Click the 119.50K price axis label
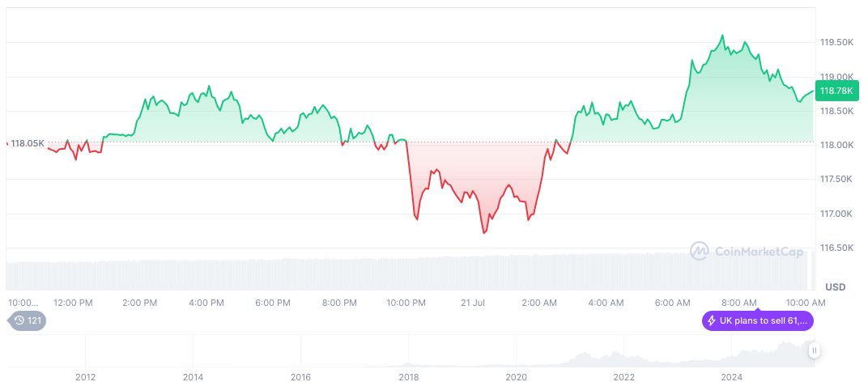Image resolution: width=868 pixels, height=386 pixels. coord(836,42)
